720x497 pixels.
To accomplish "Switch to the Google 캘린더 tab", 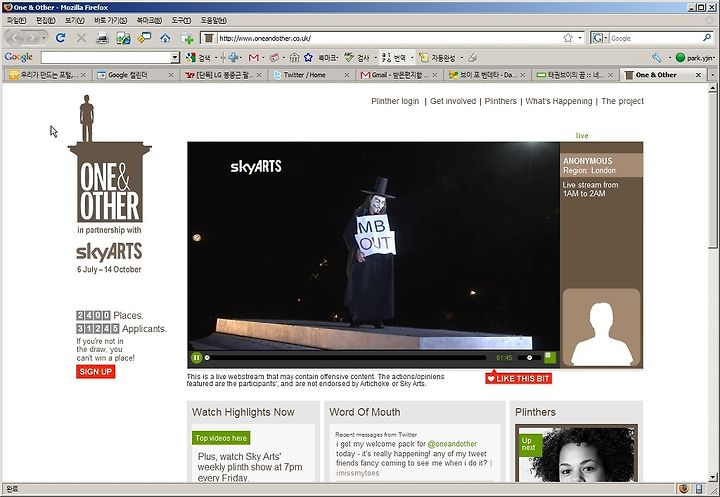I will [x=135, y=74].
